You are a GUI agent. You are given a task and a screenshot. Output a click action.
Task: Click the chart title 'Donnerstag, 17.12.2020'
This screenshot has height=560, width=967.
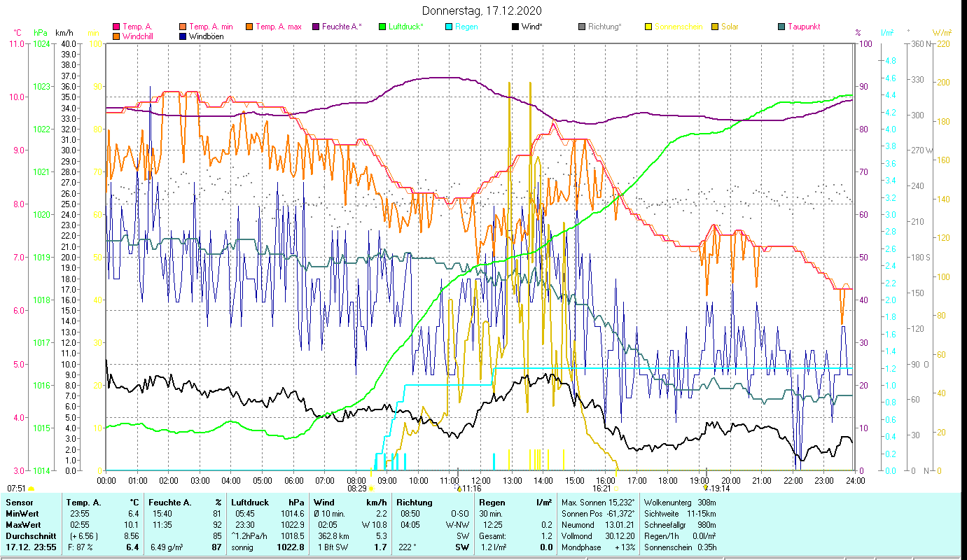click(482, 11)
